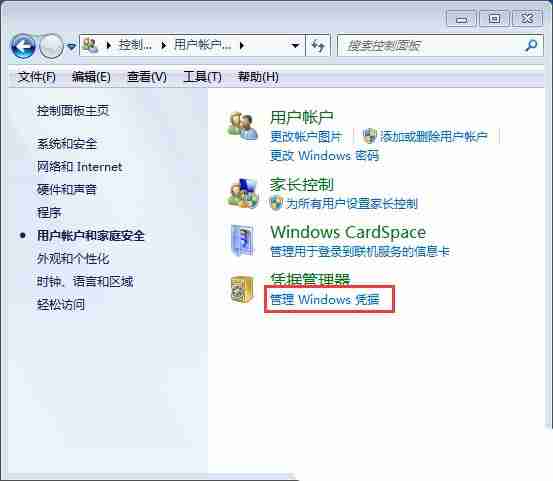
Task: Expand the arrow before 用户帐户... breadcrumb
Action: [164, 45]
